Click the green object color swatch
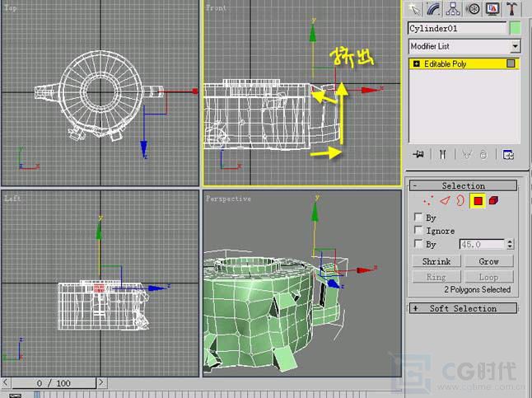The width and height of the screenshot is (532, 398). tap(515, 28)
